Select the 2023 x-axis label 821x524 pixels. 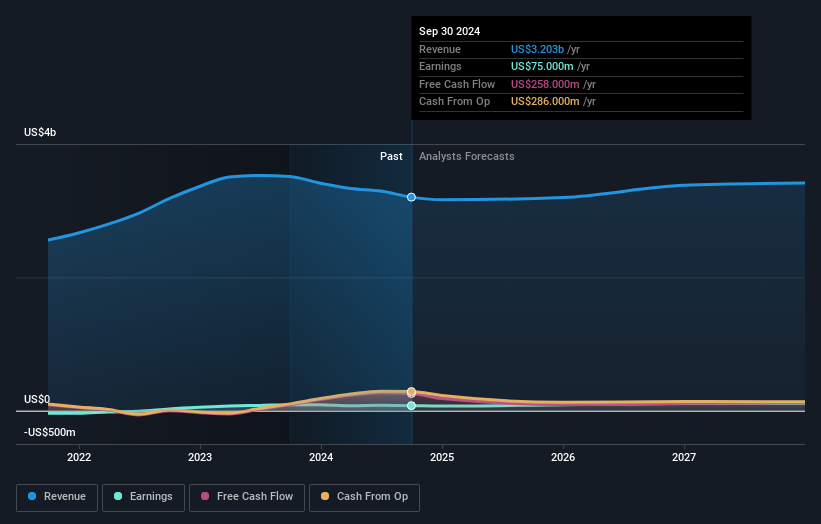pyautogui.click(x=200, y=457)
